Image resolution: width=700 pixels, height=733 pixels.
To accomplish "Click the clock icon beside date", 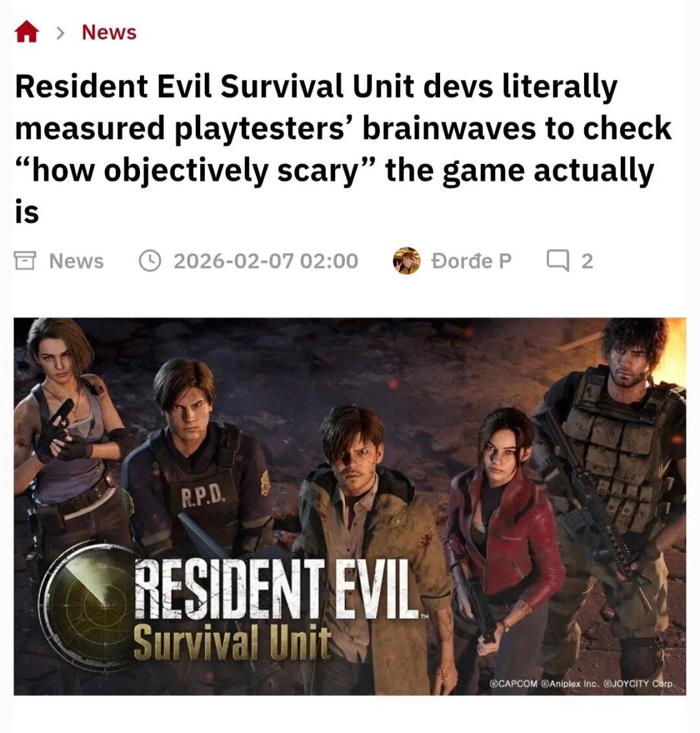I will (x=150, y=261).
